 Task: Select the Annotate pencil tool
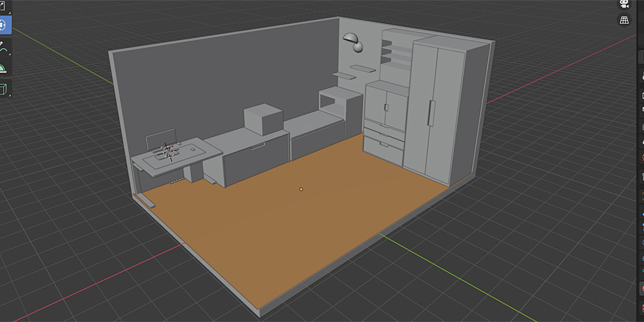tap(4, 46)
